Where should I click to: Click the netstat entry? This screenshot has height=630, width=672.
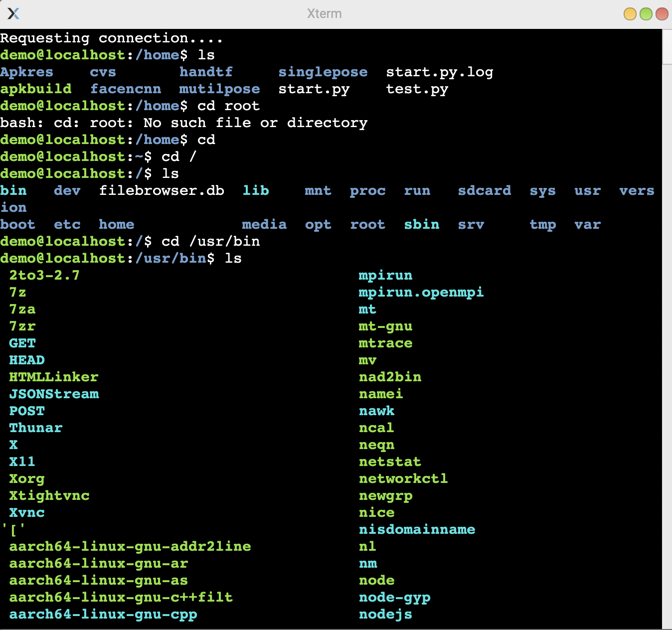pyautogui.click(x=390, y=462)
